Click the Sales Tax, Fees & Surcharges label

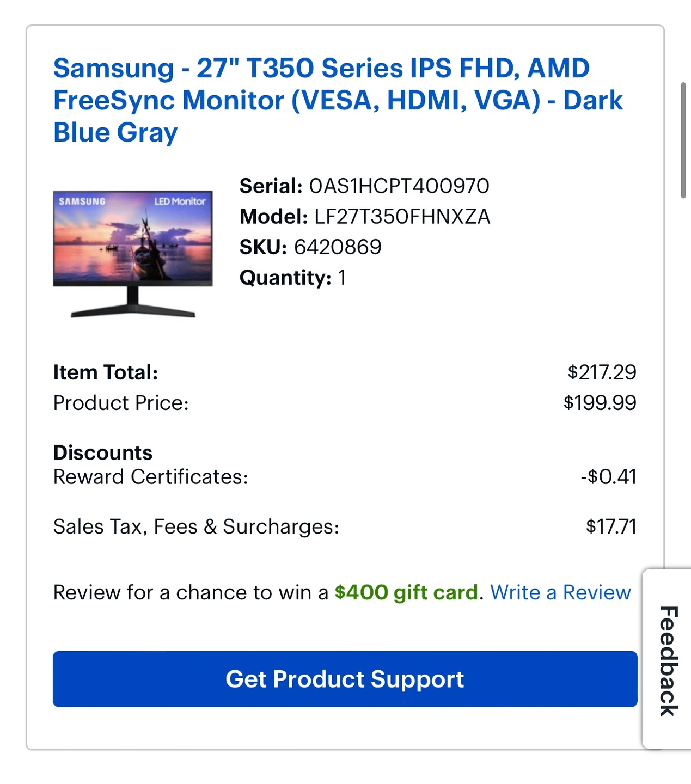point(196,526)
